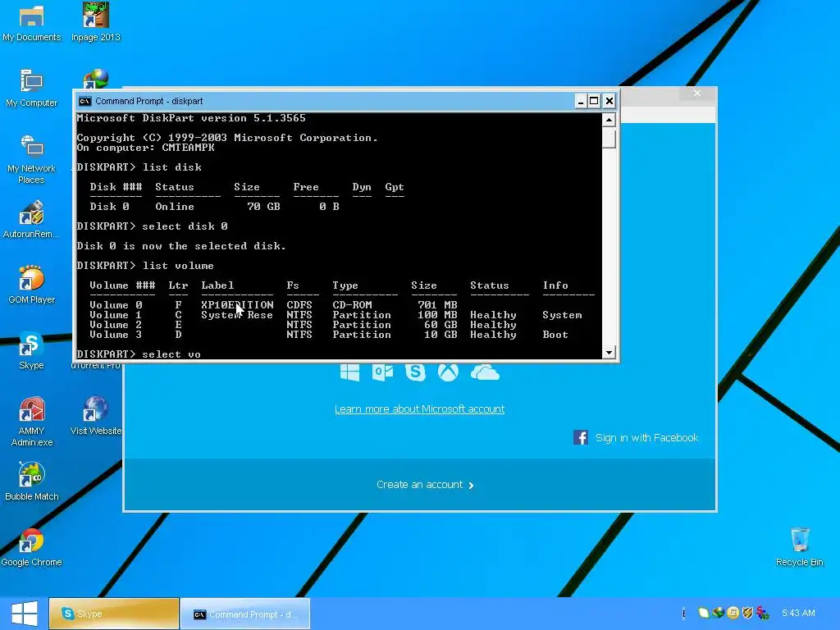Click the 'select disk 0' command text
Viewport: 840px width, 630px height.
(x=185, y=226)
